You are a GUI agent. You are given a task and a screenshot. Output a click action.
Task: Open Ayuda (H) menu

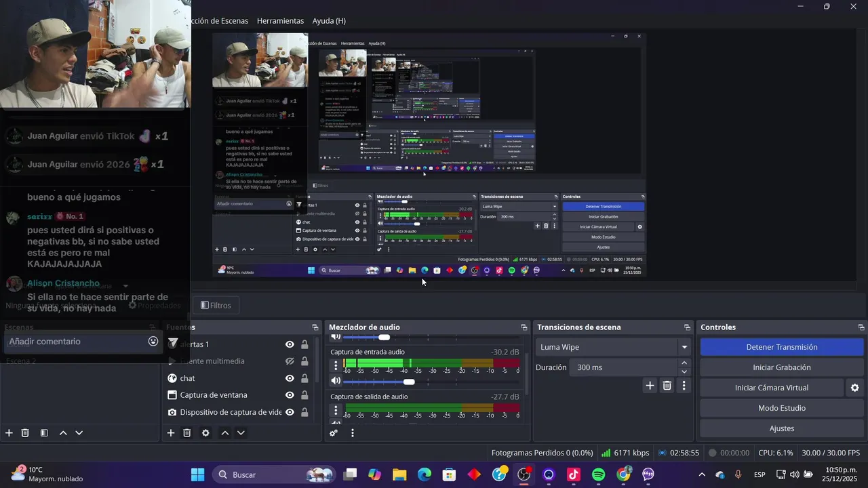[329, 21]
